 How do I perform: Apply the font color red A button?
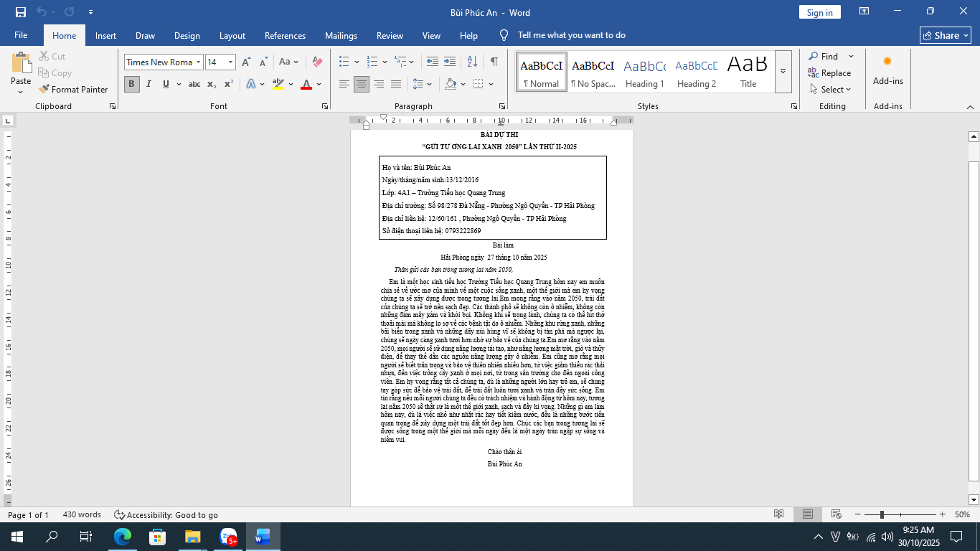(306, 84)
